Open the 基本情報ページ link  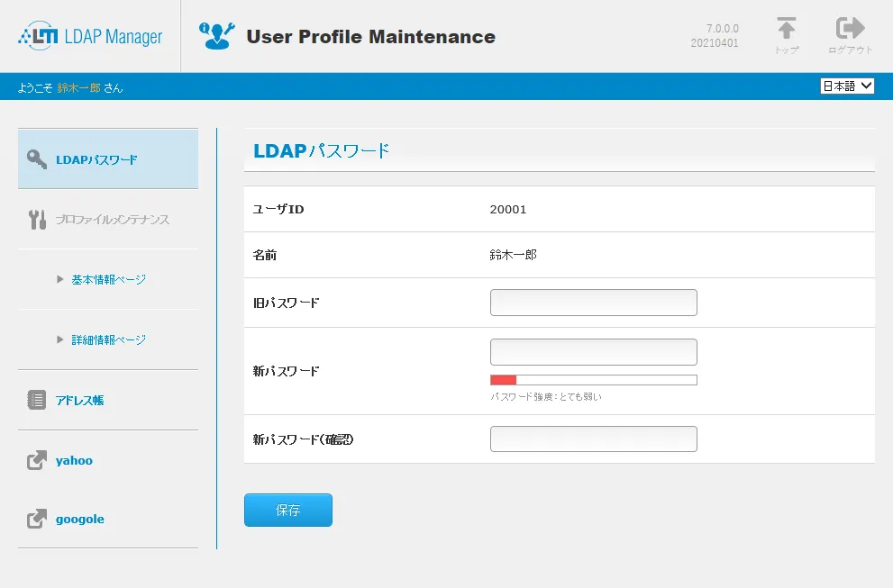[x=109, y=279]
